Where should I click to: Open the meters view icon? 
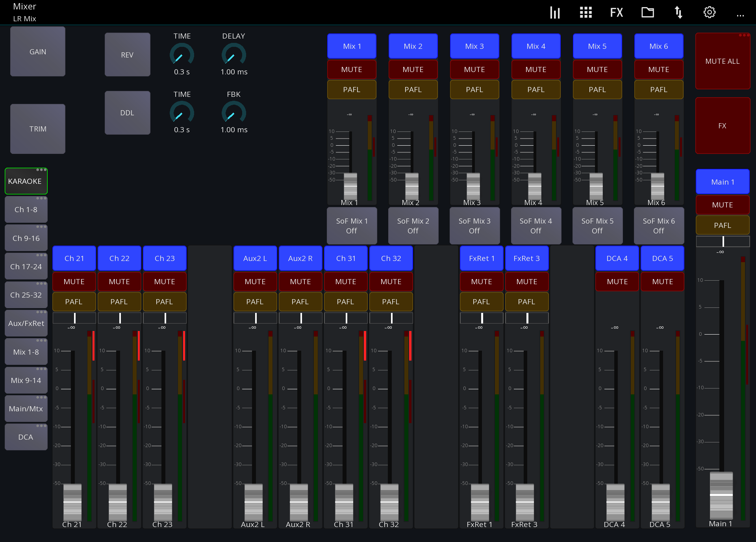tap(555, 12)
